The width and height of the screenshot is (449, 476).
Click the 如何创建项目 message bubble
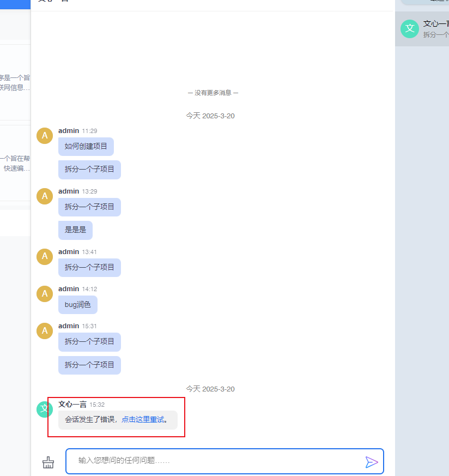pos(86,147)
